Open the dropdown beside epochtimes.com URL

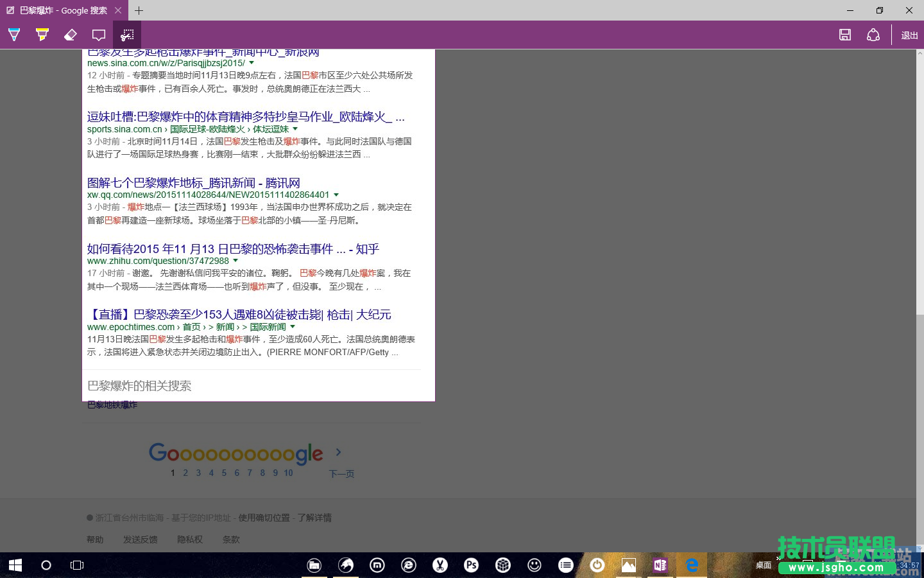coord(293,326)
